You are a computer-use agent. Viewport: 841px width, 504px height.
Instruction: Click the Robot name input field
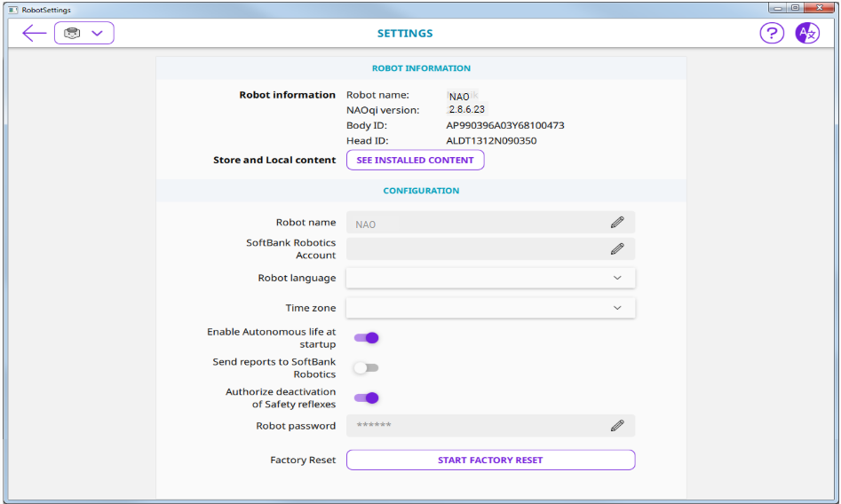pyautogui.click(x=475, y=224)
